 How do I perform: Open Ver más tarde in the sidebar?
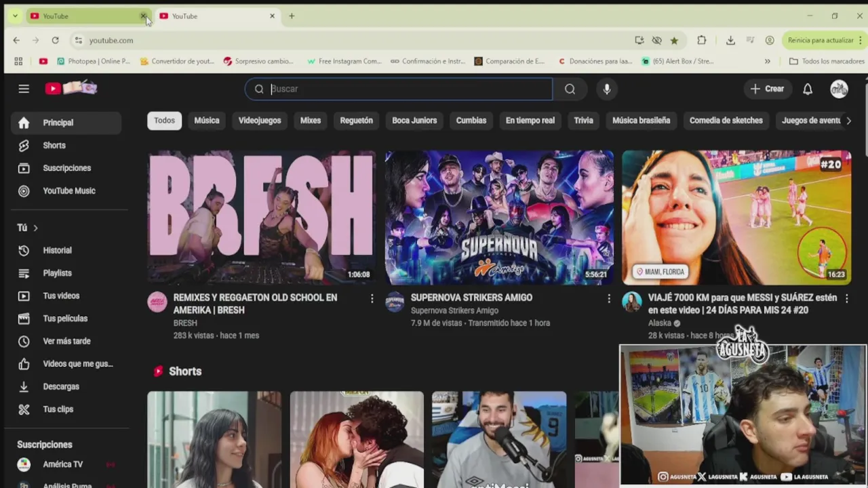point(66,341)
